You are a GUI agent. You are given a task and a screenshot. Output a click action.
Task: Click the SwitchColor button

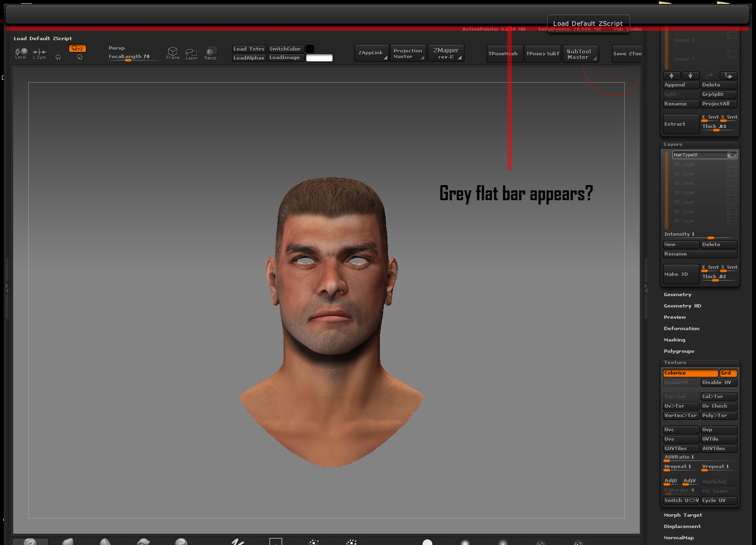pyautogui.click(x=285, y=49)
